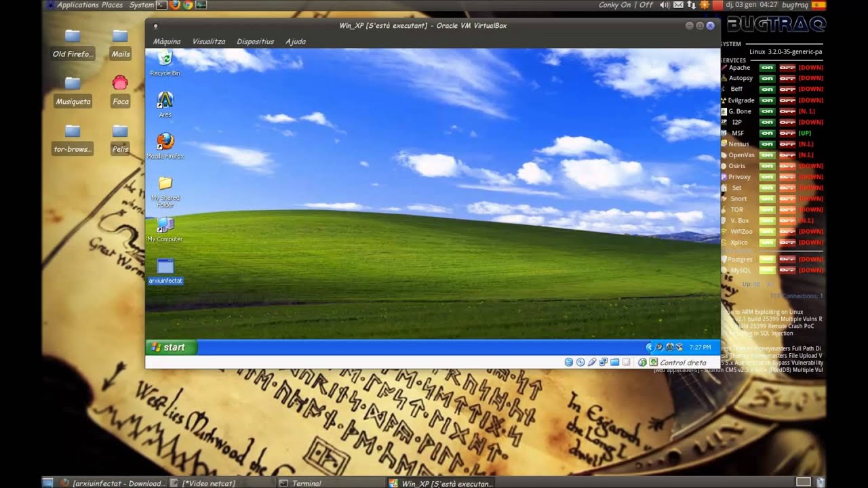The width and height of the screenshot is (868, 488).
Task: Click the VirtualBox optical disk status icon
Action: (580, 363)
